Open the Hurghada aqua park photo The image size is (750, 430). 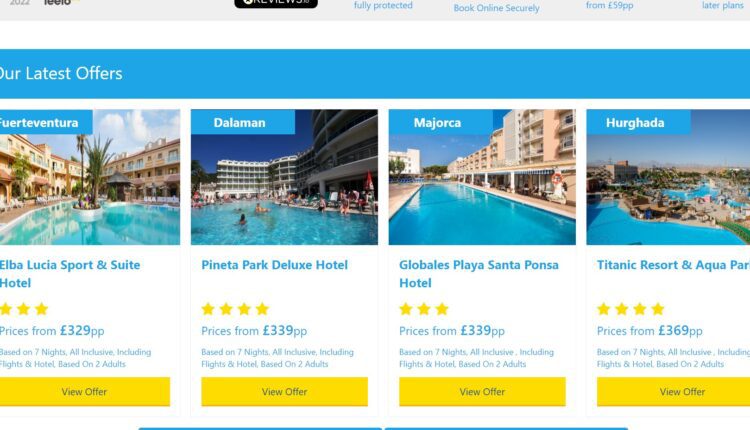tap(668, 177)
